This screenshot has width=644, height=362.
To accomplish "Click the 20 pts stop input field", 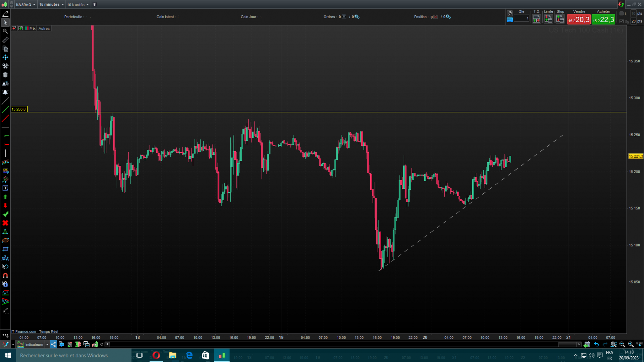I will pyautogui.click(x=634, y=21).
